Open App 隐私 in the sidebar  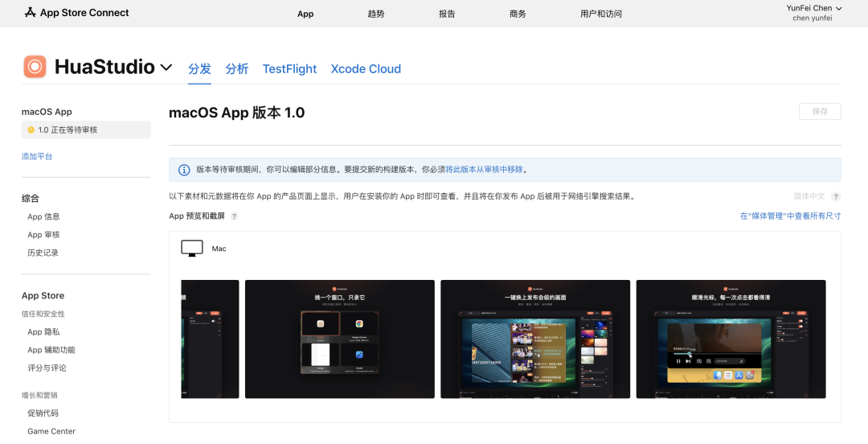43,332
